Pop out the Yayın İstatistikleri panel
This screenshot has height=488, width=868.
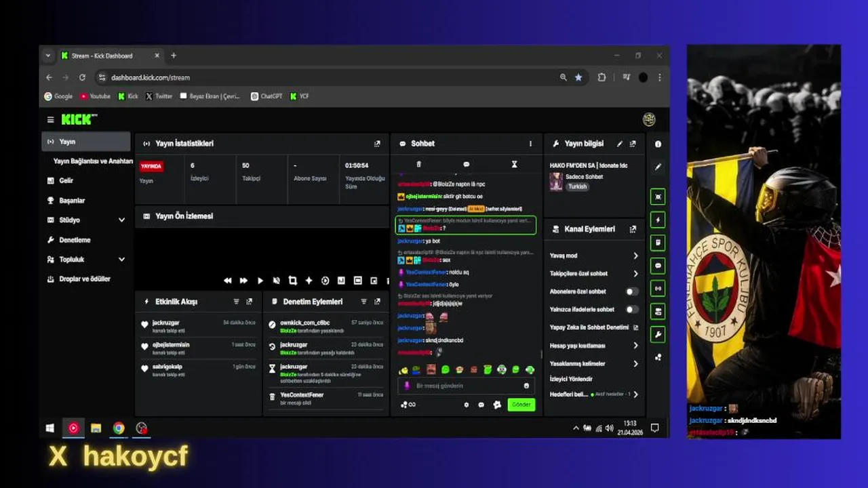click(377, 144)
